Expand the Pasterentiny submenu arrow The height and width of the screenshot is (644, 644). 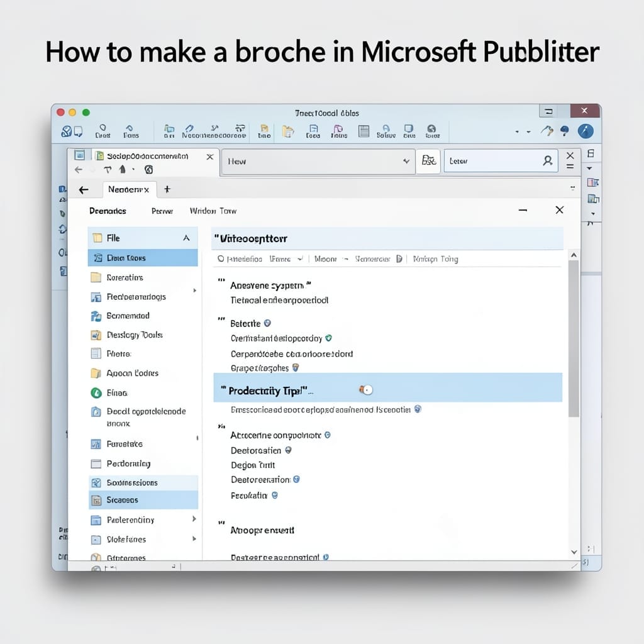[x=194, y=519]
